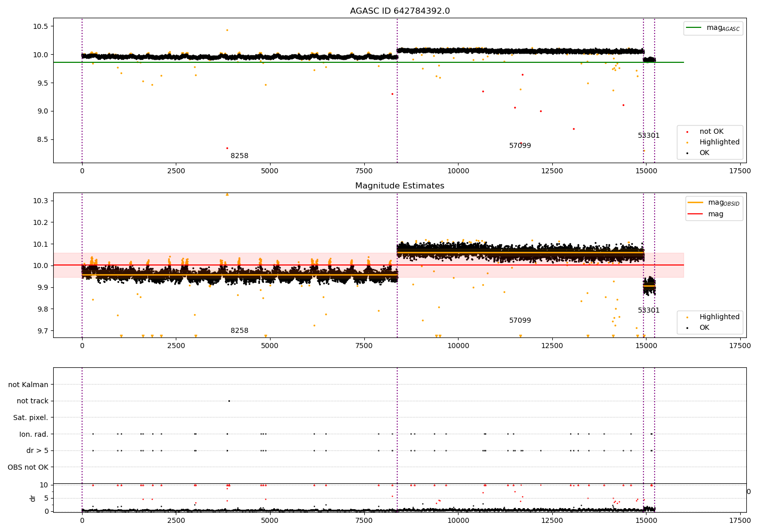Click the '10.1' y-axis tick label
Viewport: 760px width, 532px height.
(x=41, y=244)
